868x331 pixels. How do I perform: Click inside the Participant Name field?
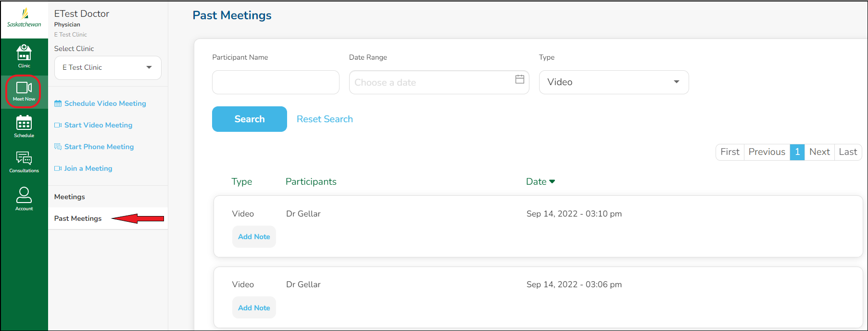[x=276, y=82]
